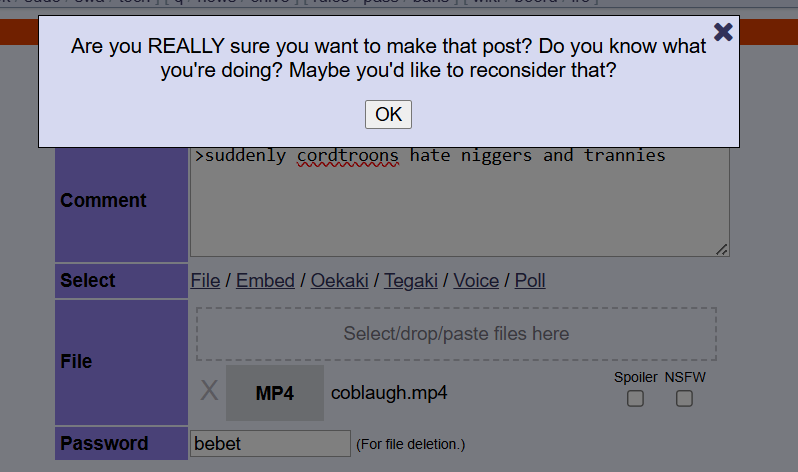This screenshot has width=798, height=472.
Task: Open the Oekaki drawing option
Action: coord(341,281)
